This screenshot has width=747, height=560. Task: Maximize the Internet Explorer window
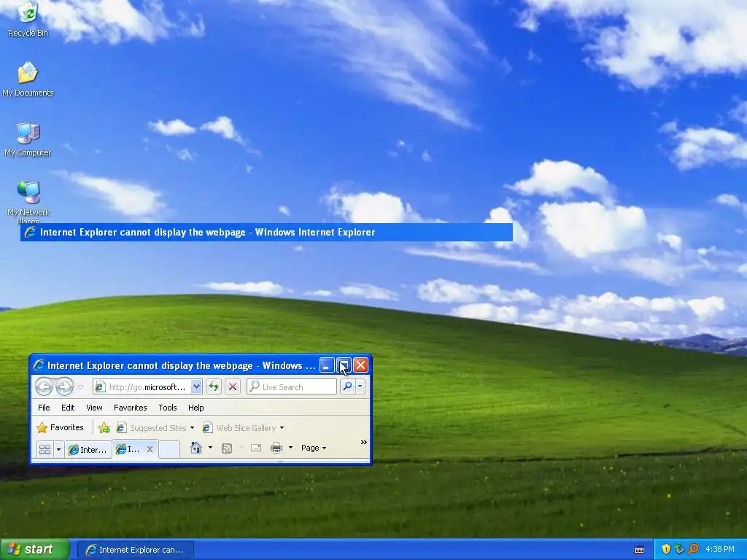(344, 365)
